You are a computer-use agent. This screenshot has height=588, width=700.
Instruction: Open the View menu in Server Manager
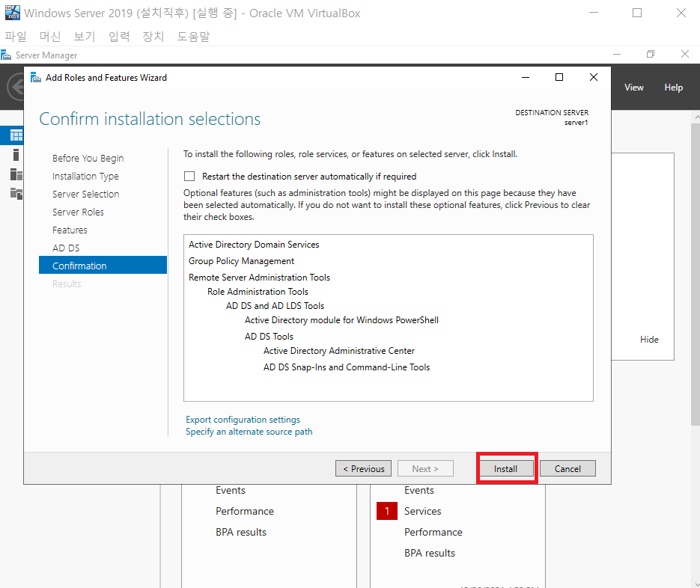point(634,88)
